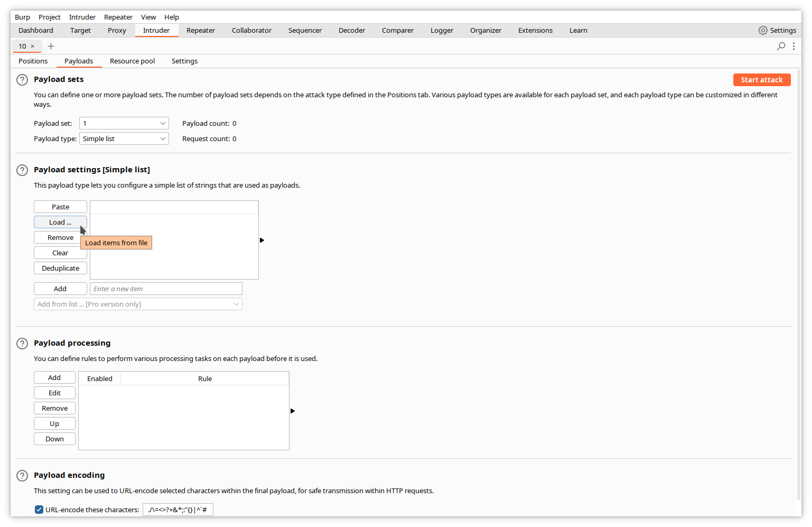Open the Add from list dropdown
This screenshot has width=812, height=527.
(138, 304)
